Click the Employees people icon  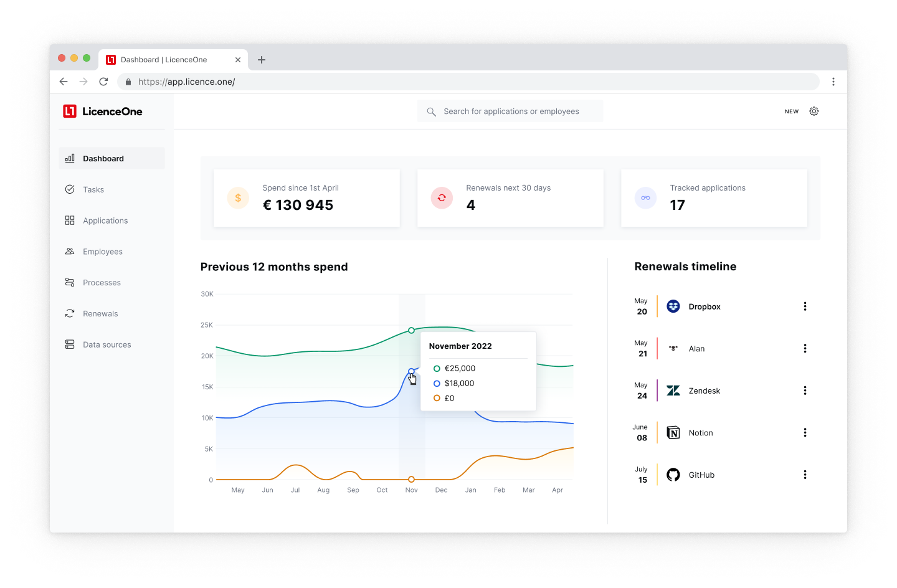coord(70,251)
